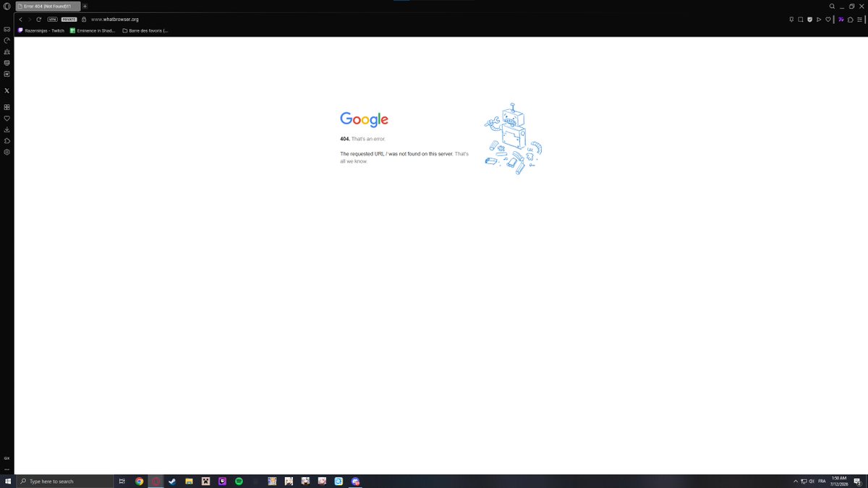The height and width of the screenshot is (488, 868).
Task: Open Workspaces grid icon in sidebar
Action: click(x=7, y=107)
